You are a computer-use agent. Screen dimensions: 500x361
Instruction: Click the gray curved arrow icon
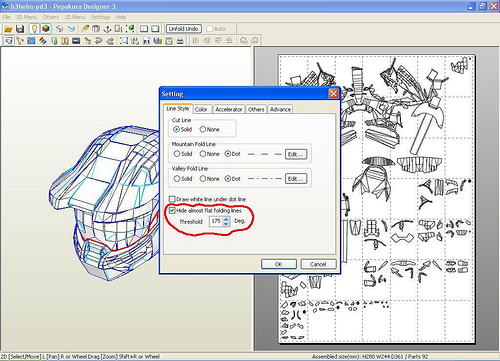pyautogui.click(x=99, y=41)
